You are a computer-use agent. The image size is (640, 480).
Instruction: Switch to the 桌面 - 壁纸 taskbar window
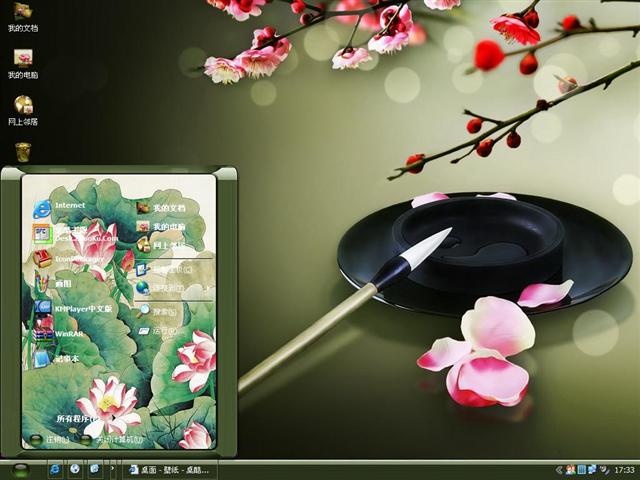click(x=170, y=470)
